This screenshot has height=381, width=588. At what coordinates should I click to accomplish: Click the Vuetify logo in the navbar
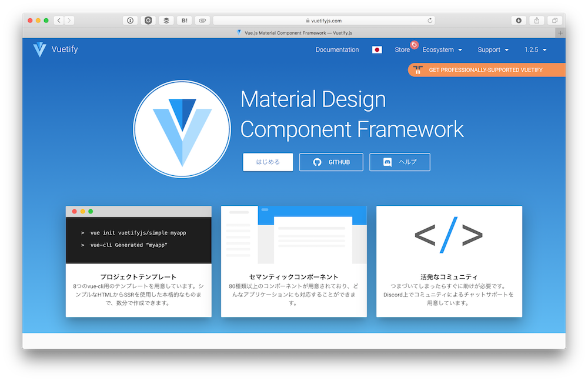pyautogui.click(x=39, y=49)
